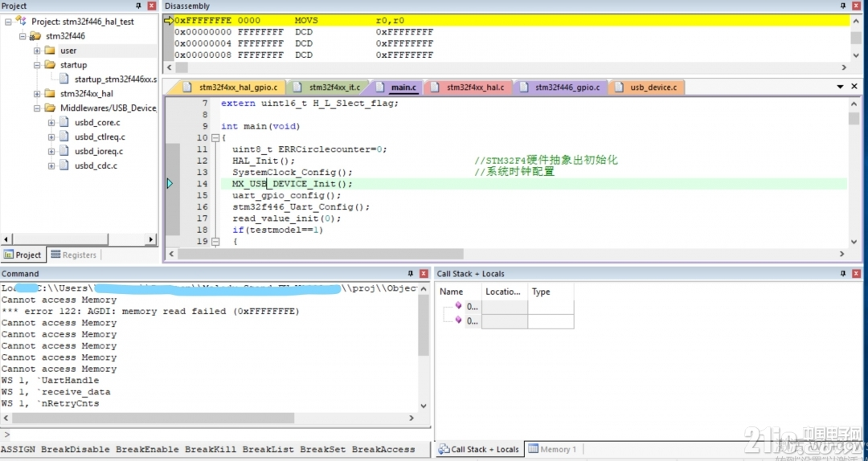The image size is (868, 461).
Task: Collapse the stm32f446 target node
Action: pos(23,36)
